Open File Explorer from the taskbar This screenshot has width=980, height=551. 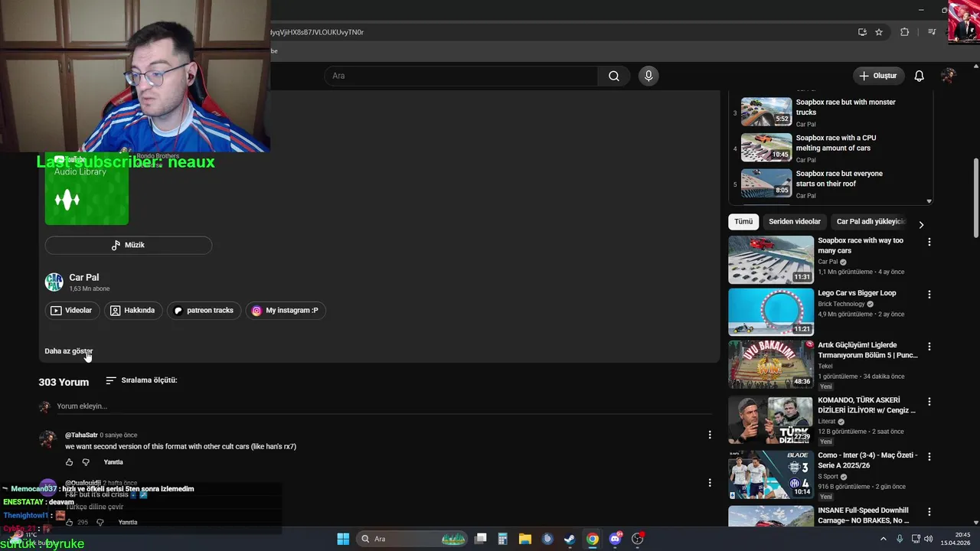coord(525,539)
